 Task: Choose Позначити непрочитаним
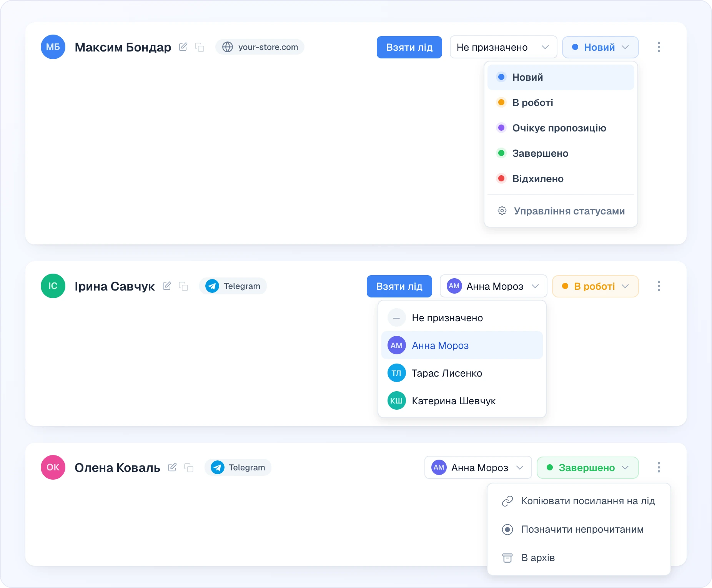(x=579, y=529)
